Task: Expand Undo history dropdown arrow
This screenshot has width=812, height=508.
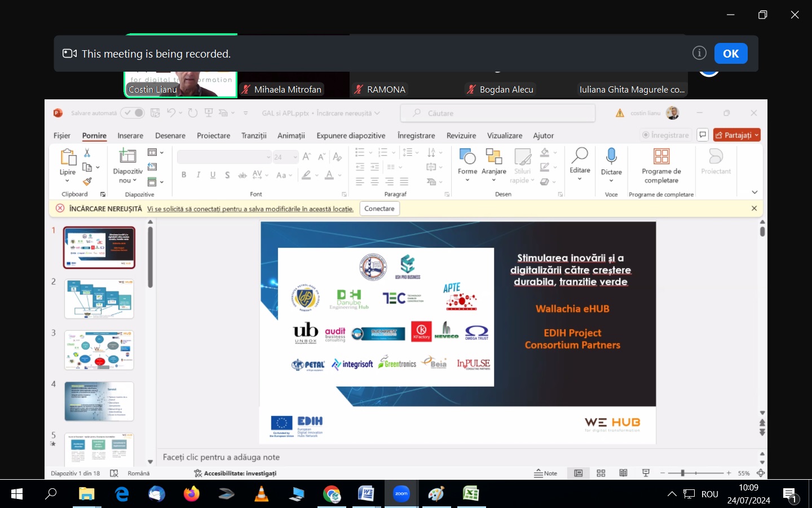Action: (180, 113)
